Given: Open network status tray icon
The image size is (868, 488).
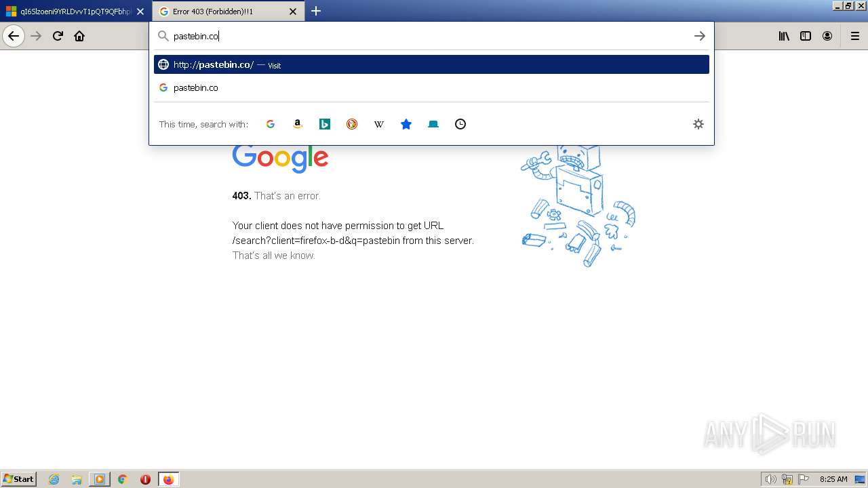Looking at the screenshot, I should point(787,479).
